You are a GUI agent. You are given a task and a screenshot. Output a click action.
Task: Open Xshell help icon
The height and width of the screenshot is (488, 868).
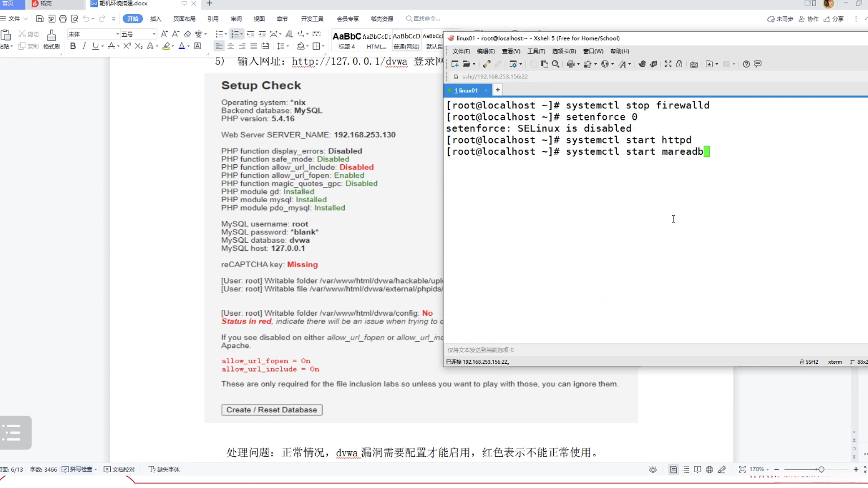pyautogui.click(x=747, y=64)
